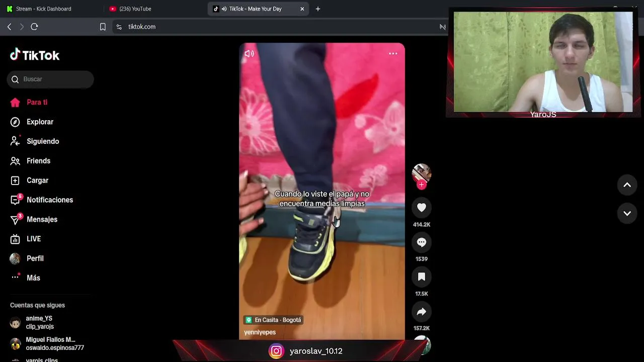This screenshot has height=362, width=644.
Task: Click the 1539 comments count
Action: tap(422, 259)
